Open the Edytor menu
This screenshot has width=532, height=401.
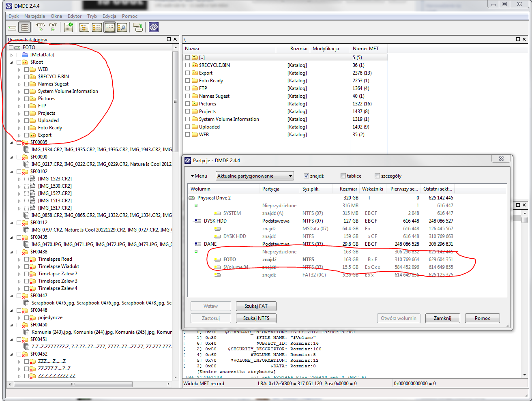pos(75,16)
